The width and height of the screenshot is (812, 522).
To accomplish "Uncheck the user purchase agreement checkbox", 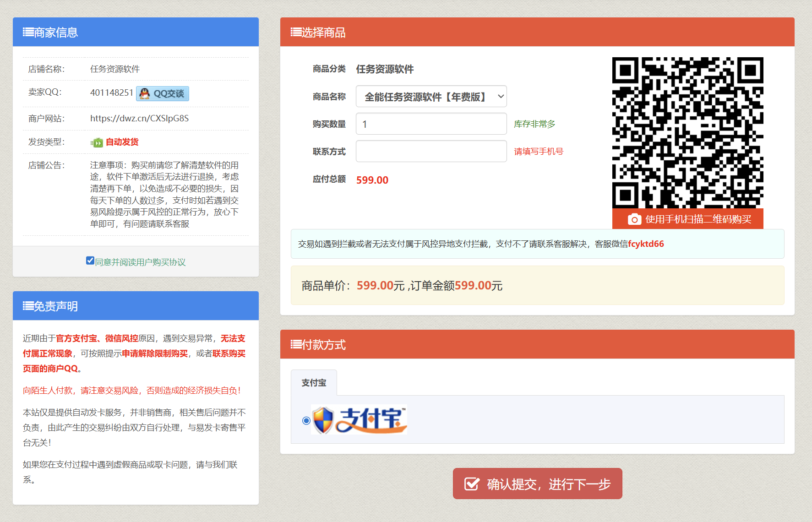I will pos(90,261).
